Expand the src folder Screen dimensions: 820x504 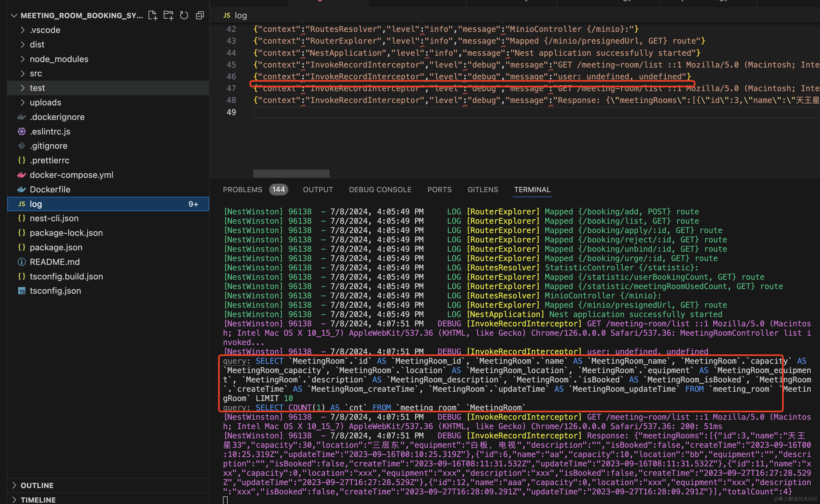[x=36, y=73]
